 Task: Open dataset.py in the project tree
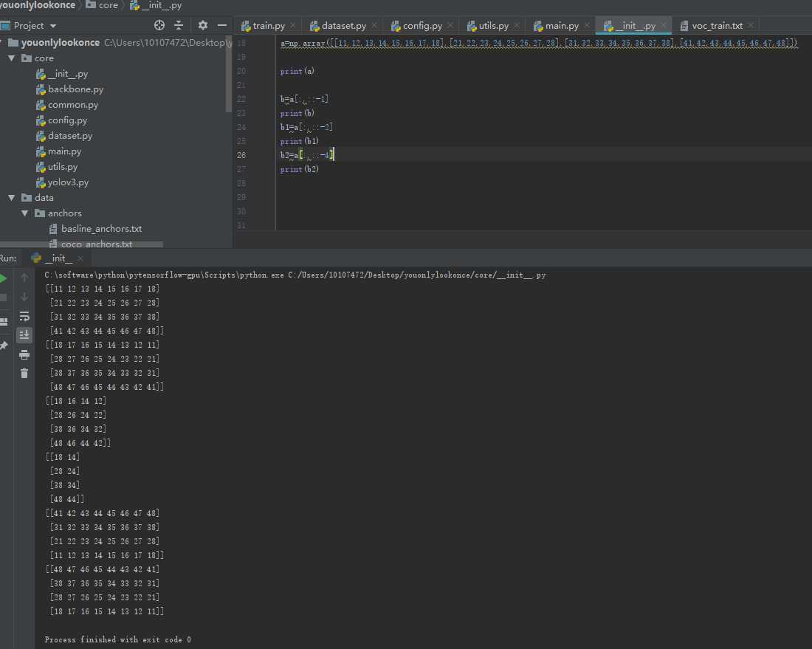(70, 136)
